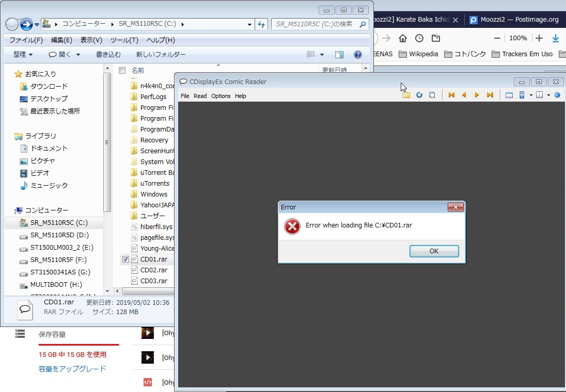Close the Error dialog with the X

(455, 207)
